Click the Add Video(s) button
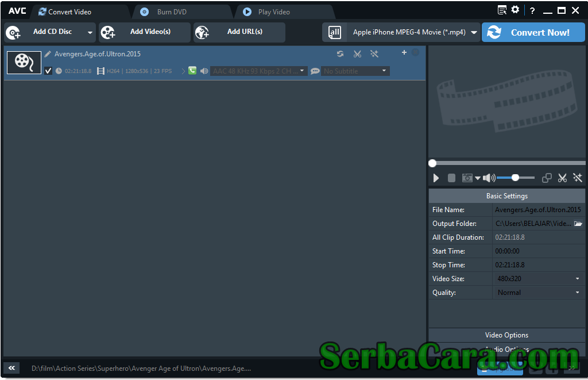The height and width of the screenshot is (380, 588). coord(144,32)
